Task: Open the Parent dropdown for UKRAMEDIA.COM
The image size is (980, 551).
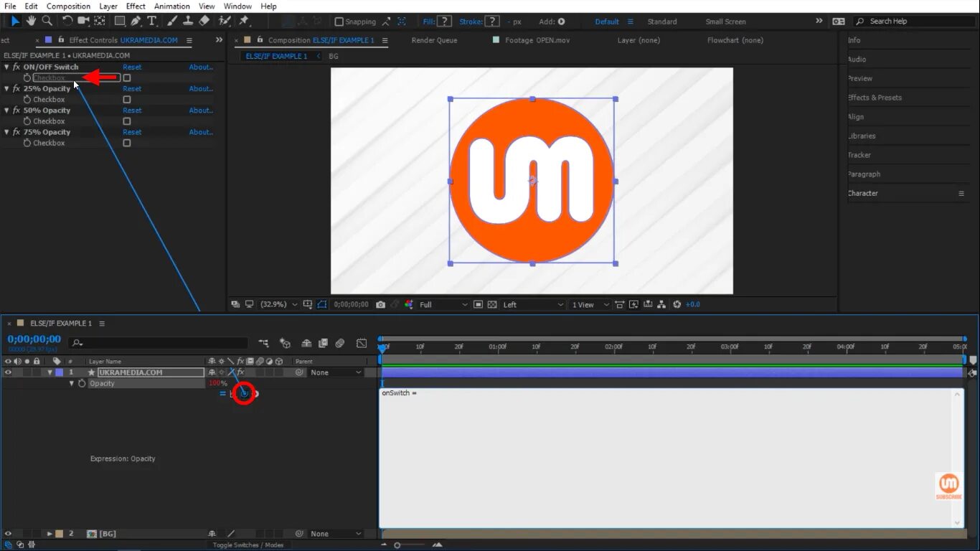Action: [336, 372]
